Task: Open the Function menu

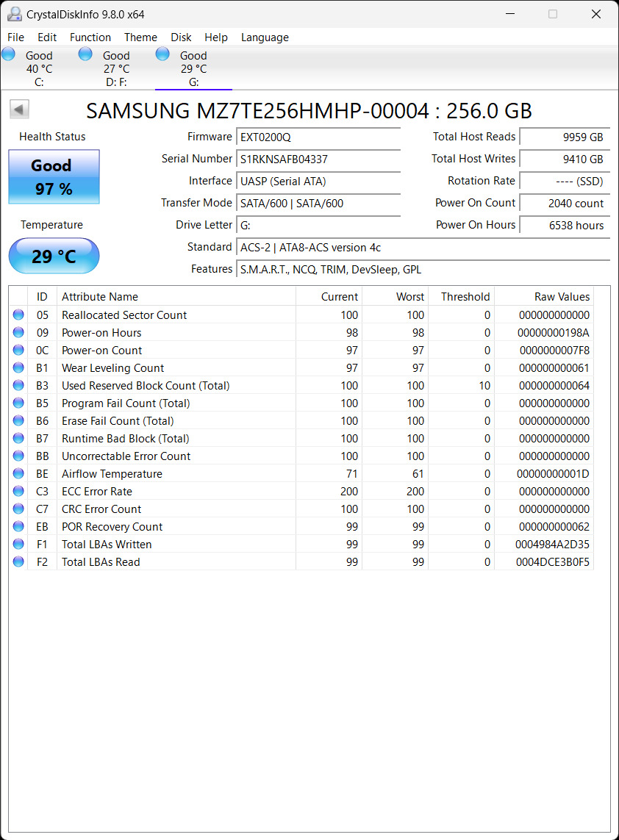Action: click(90, 37)
